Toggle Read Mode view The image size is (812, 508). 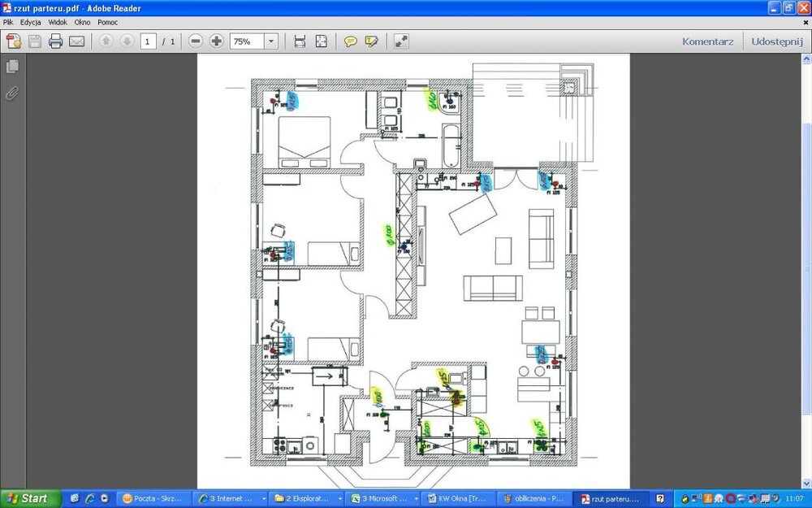[401, 41]
